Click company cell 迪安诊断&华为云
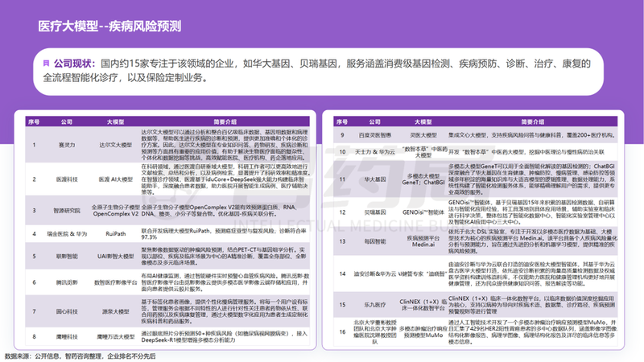Screen dimensions: 644x362 click(374, 274)
